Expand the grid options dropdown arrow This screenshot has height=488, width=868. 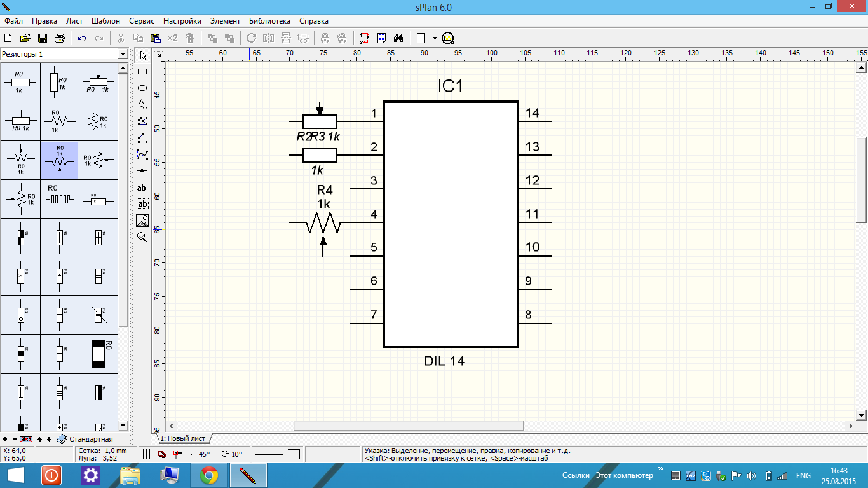pos(435,38)
